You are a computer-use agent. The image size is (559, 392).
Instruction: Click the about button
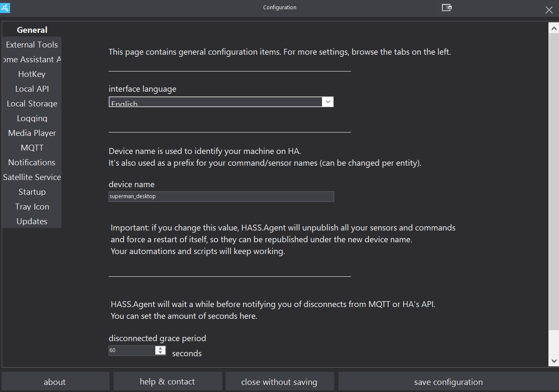(55, 381)
